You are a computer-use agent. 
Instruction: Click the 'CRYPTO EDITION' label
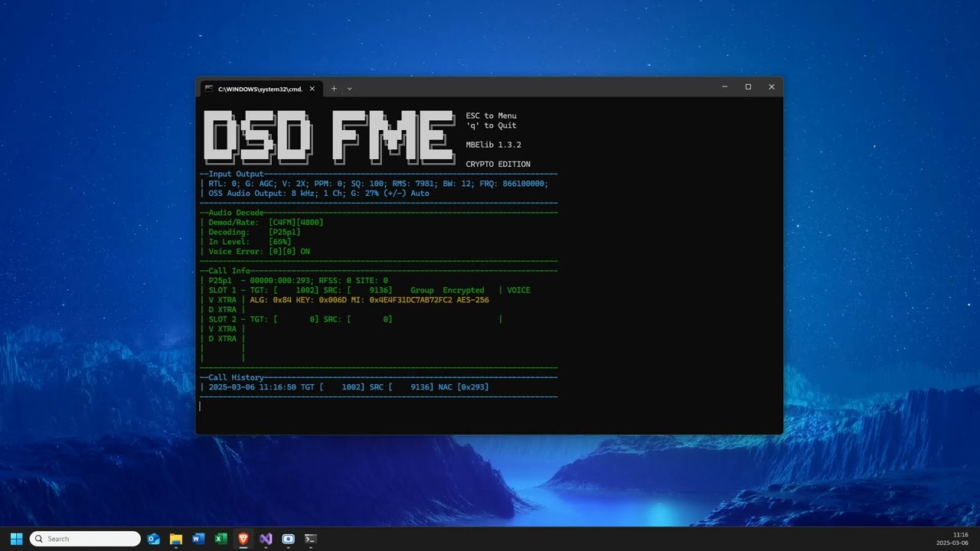(498, 165)
